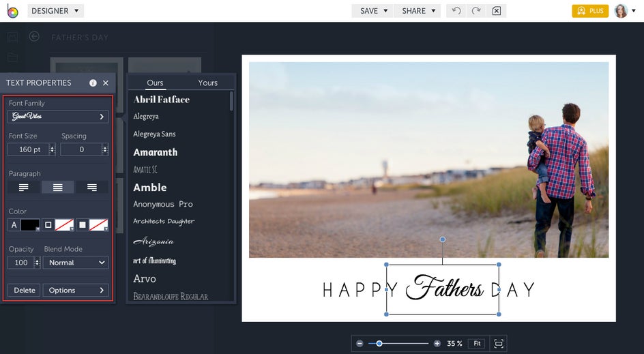Open the SHARE menu
644x354 pixels.
[418, 11]
